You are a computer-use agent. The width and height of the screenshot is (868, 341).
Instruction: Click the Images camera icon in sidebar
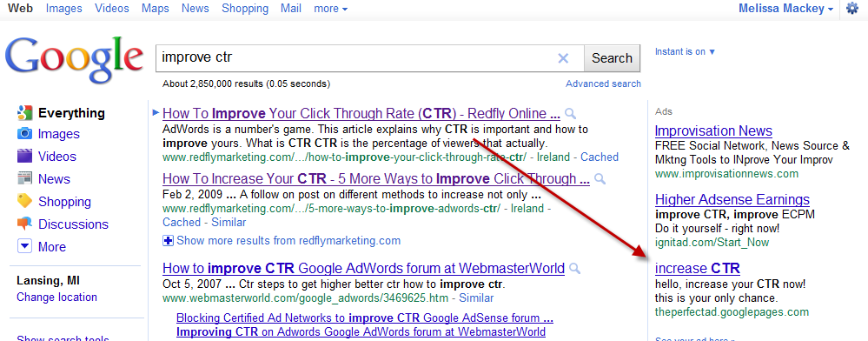point(24,134)
